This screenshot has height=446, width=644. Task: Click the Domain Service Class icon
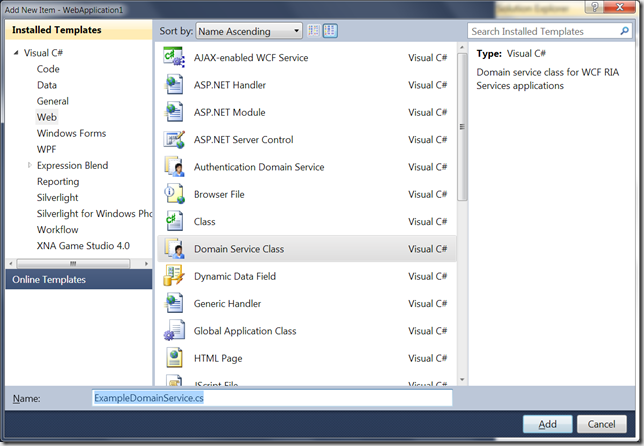tap(174, 248)
